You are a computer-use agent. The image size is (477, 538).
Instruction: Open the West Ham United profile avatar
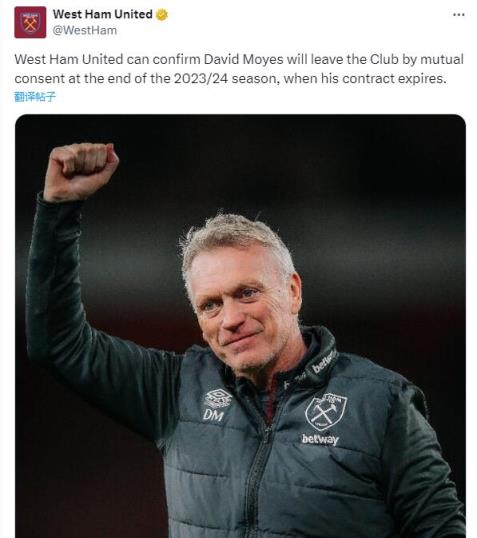point(30,22)
